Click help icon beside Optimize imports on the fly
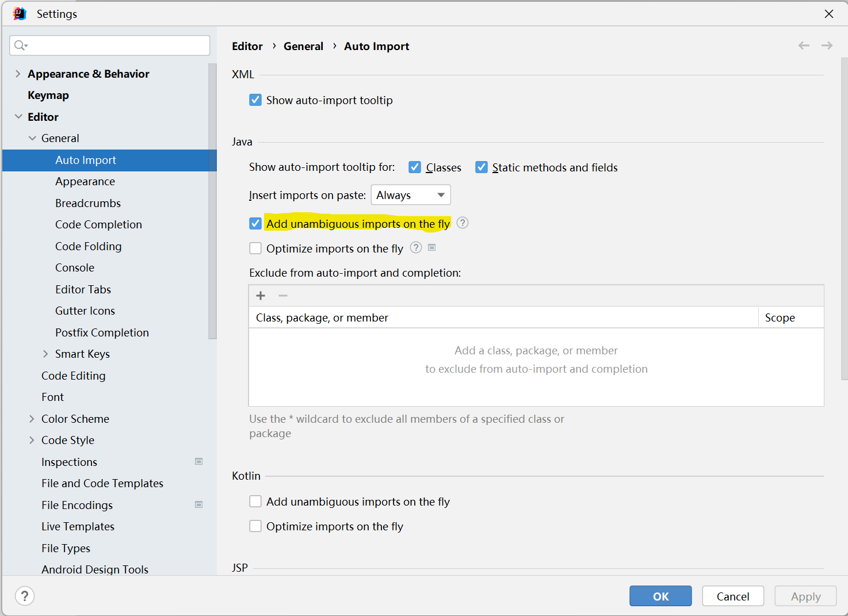This screenshot has width=848, height=616. tap(416, 248)
